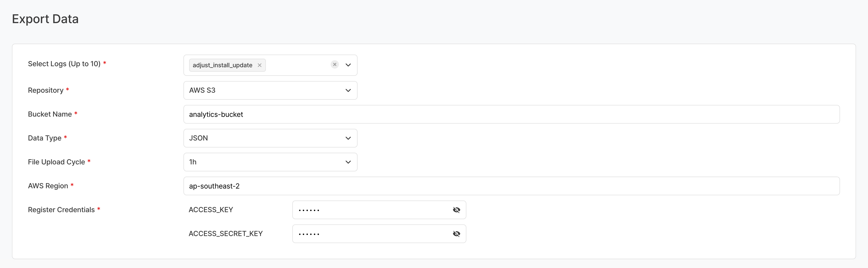868x268 pixels.
Task: Click the Export Data page heading
Action: (x=45, y=19)
